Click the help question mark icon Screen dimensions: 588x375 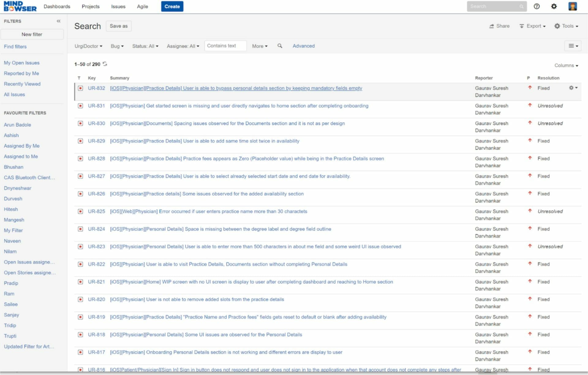point(537,6)
